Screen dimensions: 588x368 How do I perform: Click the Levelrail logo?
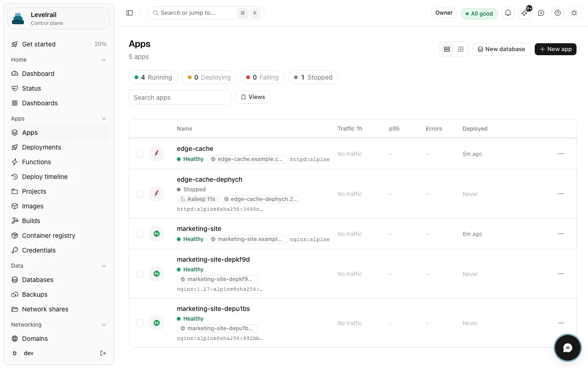tap(18, 18)
